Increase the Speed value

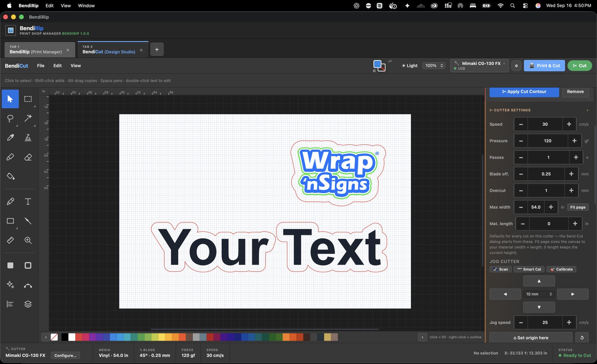(x=569, y=124)
